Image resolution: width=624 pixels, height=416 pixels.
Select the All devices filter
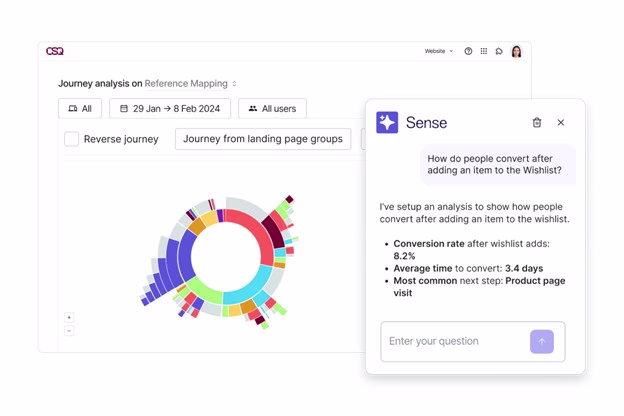(x=80, y=108)
